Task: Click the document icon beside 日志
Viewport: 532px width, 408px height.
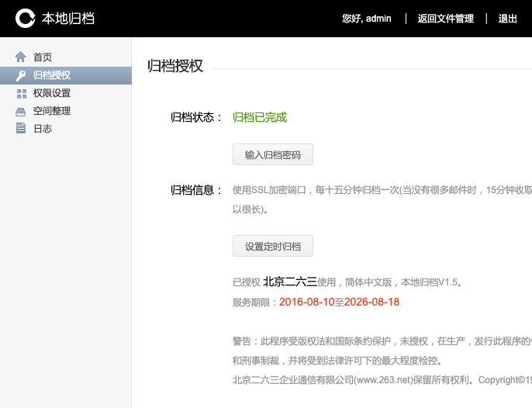Action: pos(21,129)
